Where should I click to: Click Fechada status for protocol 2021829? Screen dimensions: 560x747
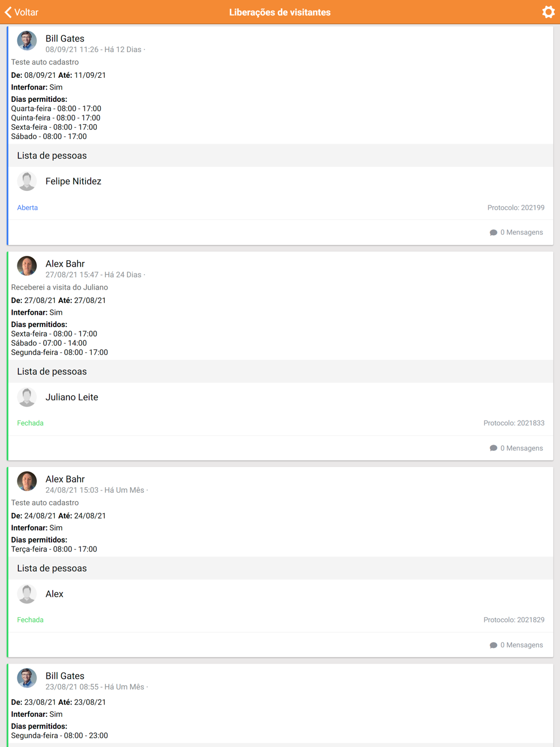(x=30, y=620)
